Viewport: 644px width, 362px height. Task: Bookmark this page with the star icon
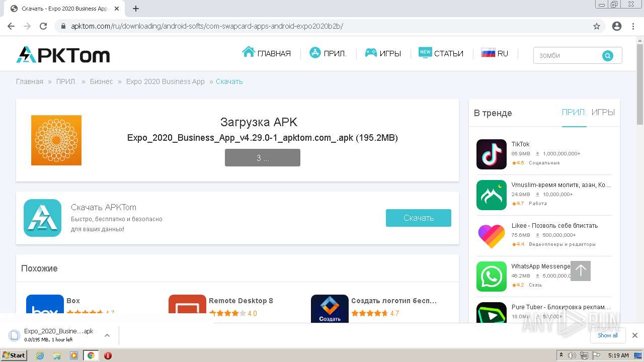(597, 26)
